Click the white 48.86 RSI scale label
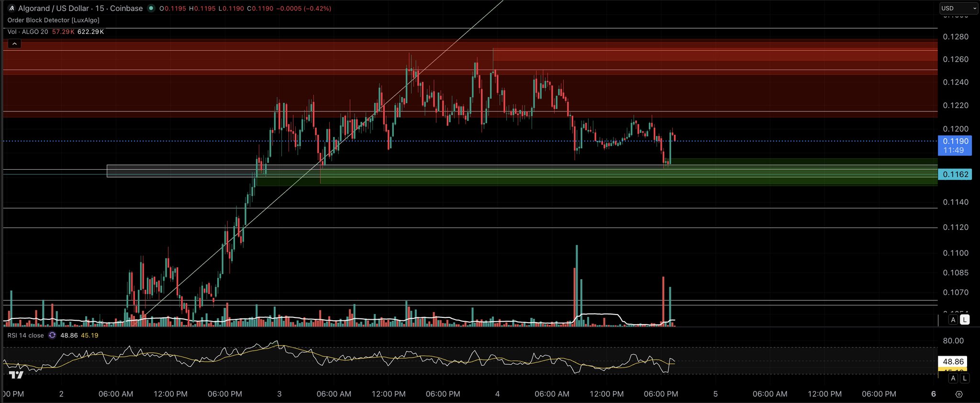The width and height of the screenshot is (980, 403). tap(953, 362)
